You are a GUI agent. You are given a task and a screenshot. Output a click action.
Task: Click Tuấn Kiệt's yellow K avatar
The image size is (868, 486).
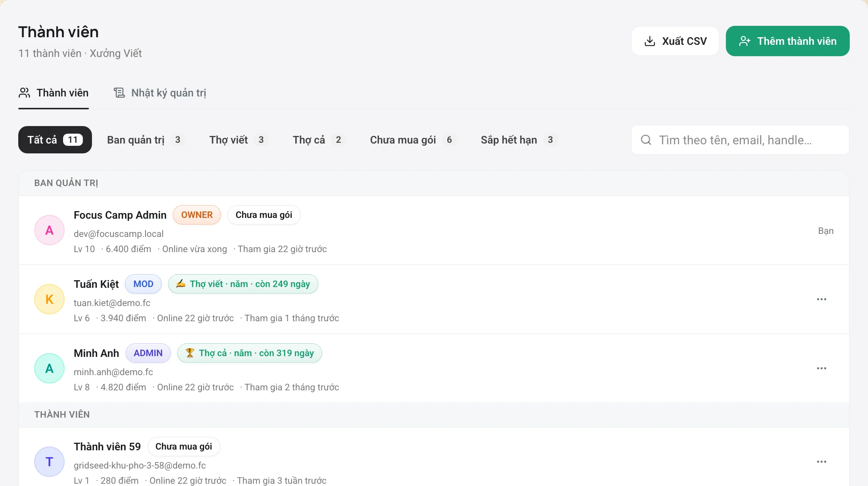(49, 299)
